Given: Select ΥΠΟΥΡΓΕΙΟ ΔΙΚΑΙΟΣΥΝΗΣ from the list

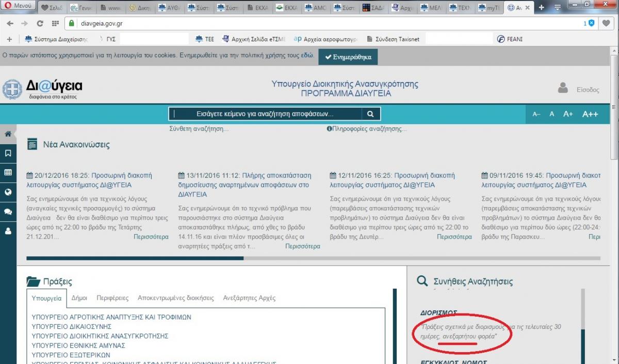Looking at the screenshot, I should pyautogui.click(x=71, y=326).
